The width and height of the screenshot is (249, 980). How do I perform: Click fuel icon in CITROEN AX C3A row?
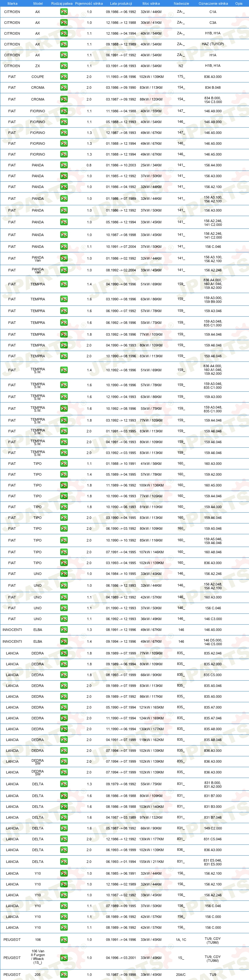pyautogui.click(x=64, y=23)
